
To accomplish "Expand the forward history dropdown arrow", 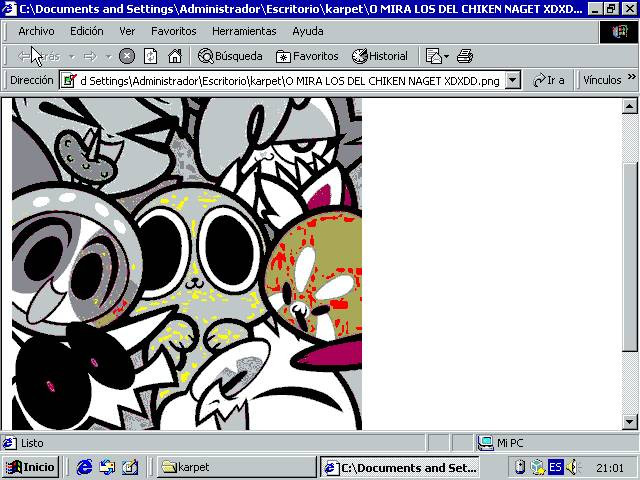I will [109, 56].
